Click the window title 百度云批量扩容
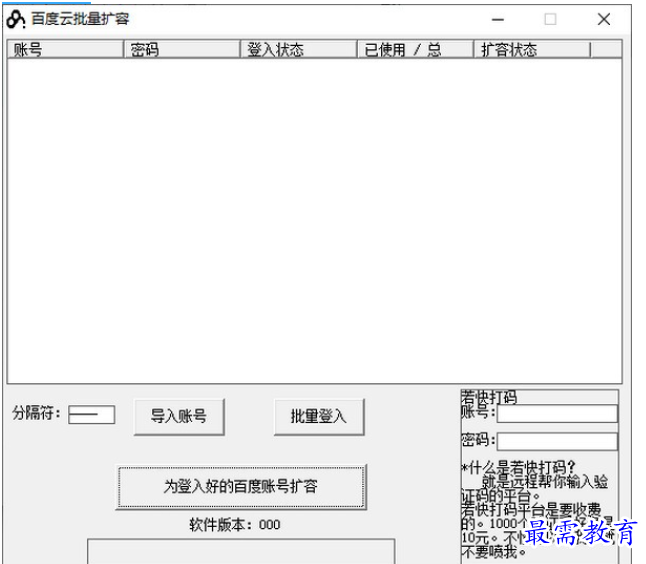This screenshot has height=564, width=646. point(80,19)
